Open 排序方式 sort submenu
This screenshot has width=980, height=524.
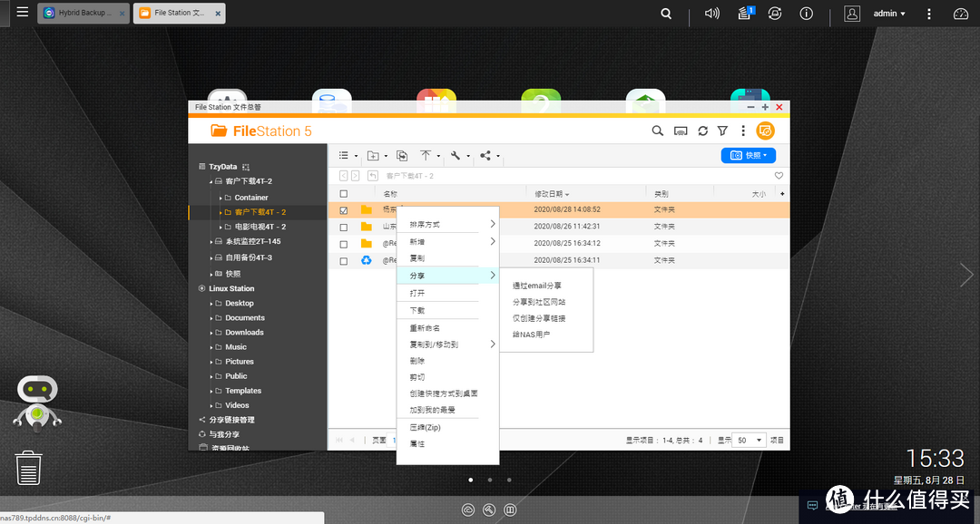coord(447,224)
